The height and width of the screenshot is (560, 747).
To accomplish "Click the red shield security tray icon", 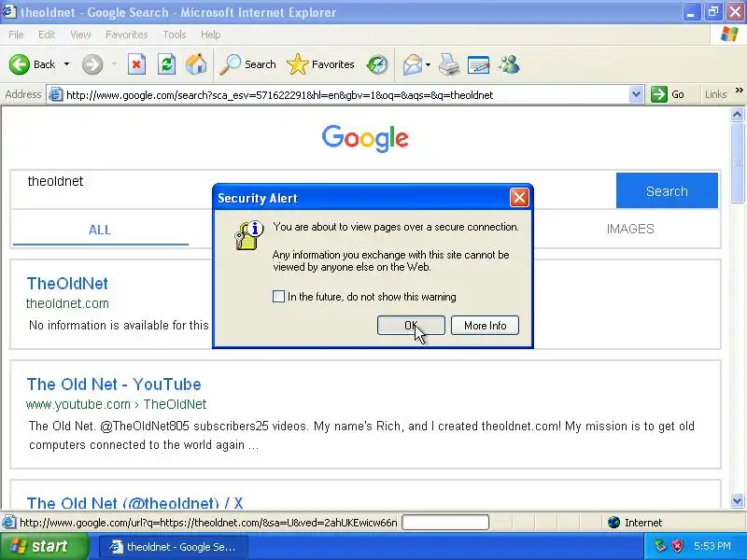I will 677,546.
